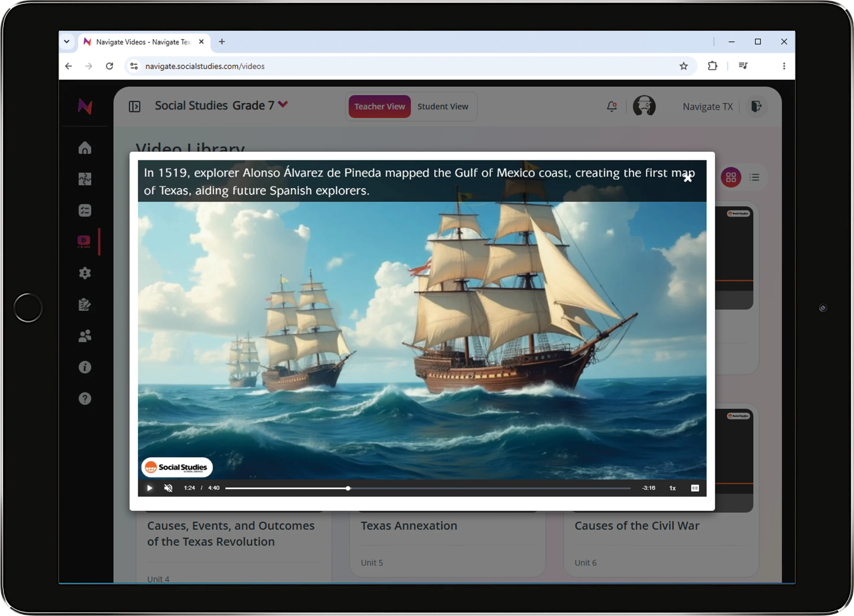
Task: Reload the browser page
Action: (x=109, y=66)
